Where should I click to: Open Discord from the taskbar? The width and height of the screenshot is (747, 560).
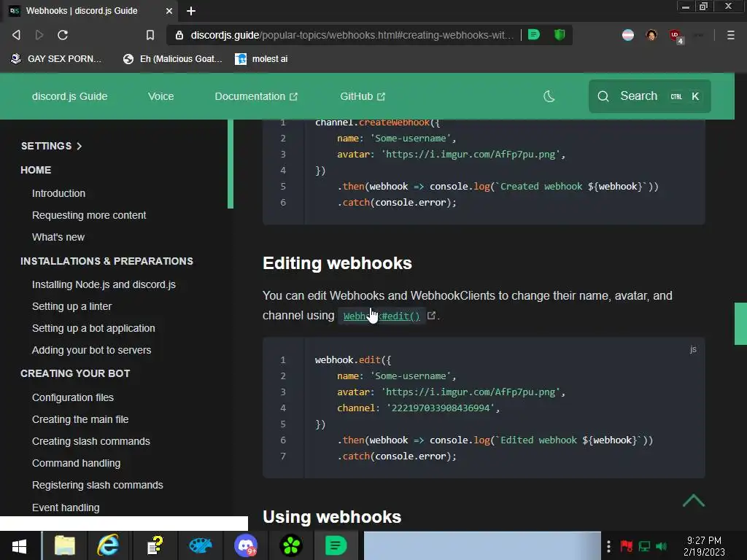tap(245, 545)
